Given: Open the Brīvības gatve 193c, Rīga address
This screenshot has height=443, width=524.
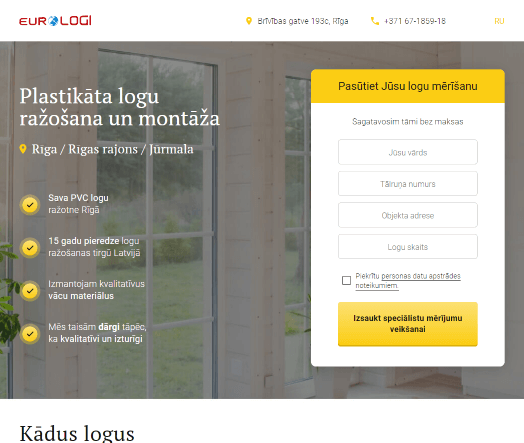Looking at the screenshot, I should tap(303, 21).
